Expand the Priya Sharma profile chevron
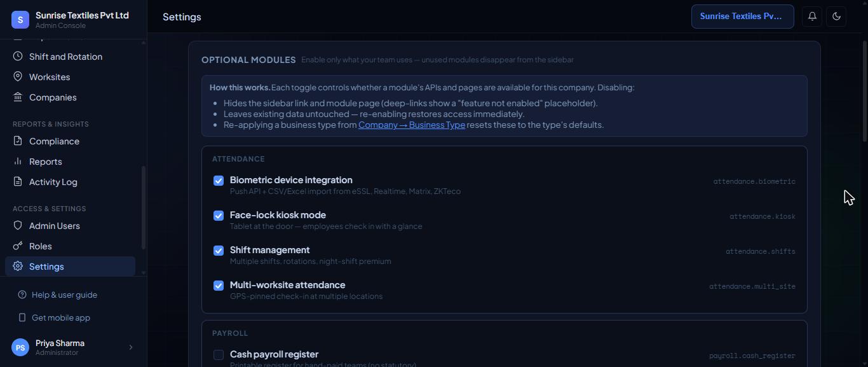Screen dimensions: 868x367 point(131,347)
